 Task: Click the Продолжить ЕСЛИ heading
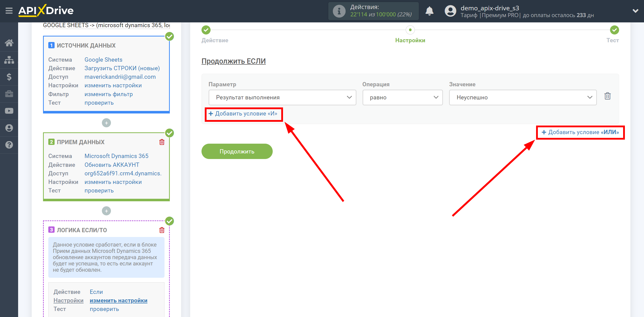click(233, 61)
